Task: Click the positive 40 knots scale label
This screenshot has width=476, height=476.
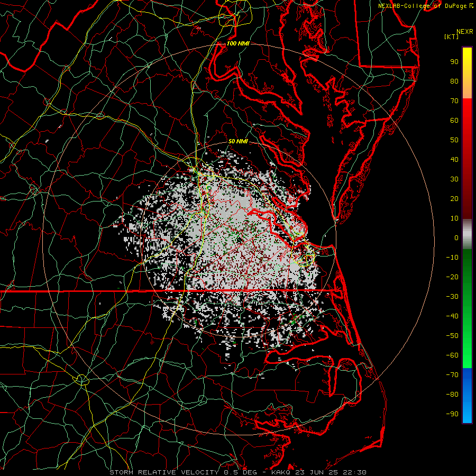Action: [x=454, y=160]
